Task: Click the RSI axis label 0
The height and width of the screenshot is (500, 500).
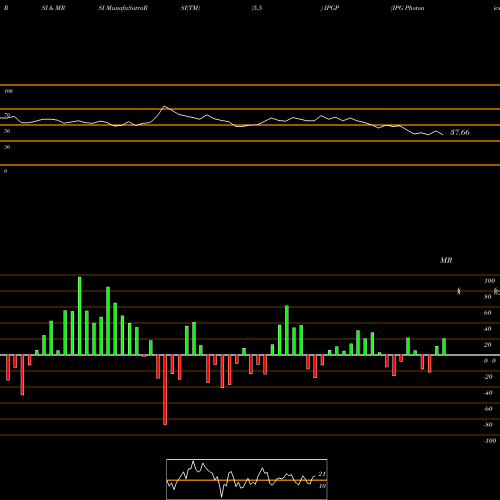Action: click(5, 171)
